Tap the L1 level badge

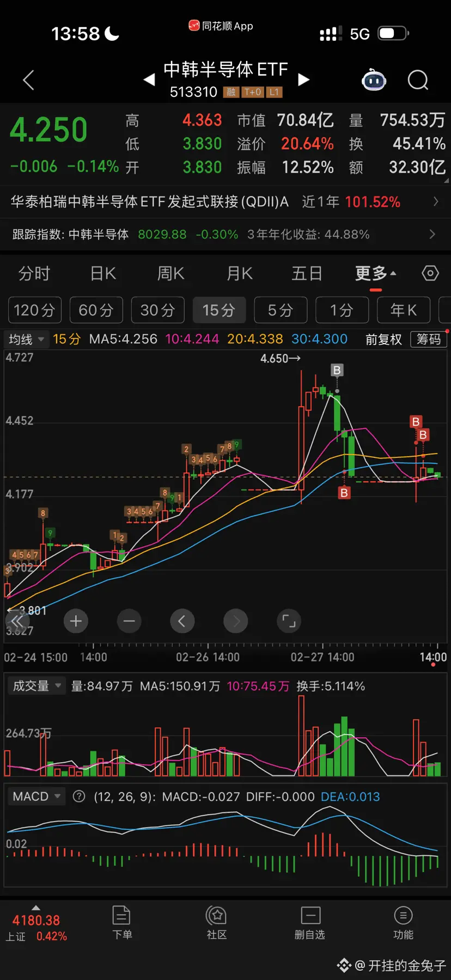point(274,92)
